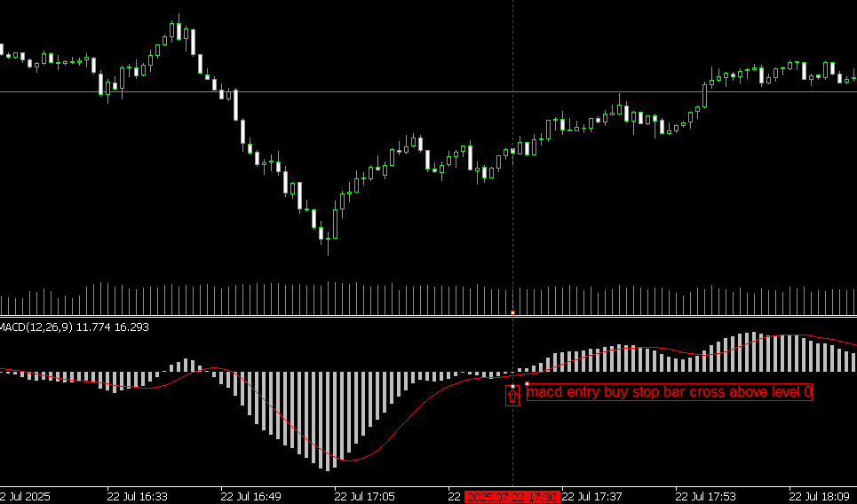This screenshot has width=857, height=504.
Task: Click the 22 Jul 17:37 time axis label
Action: (592, 497)
